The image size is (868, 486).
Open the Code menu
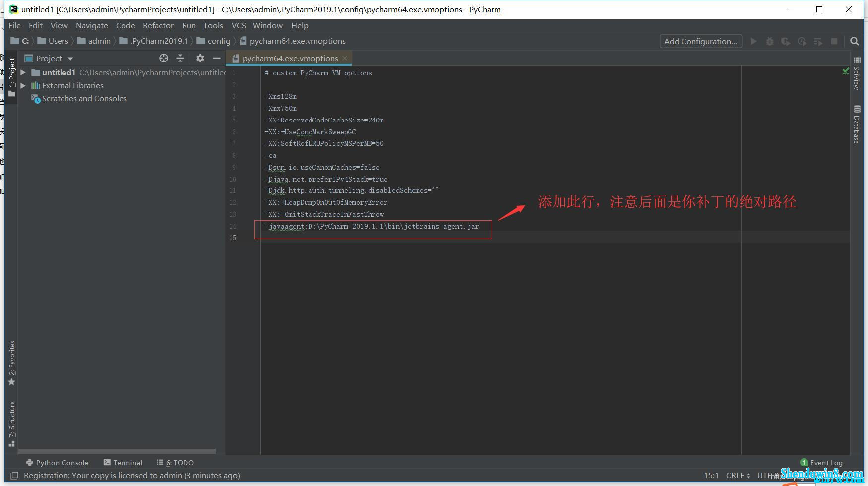(125, 25)
